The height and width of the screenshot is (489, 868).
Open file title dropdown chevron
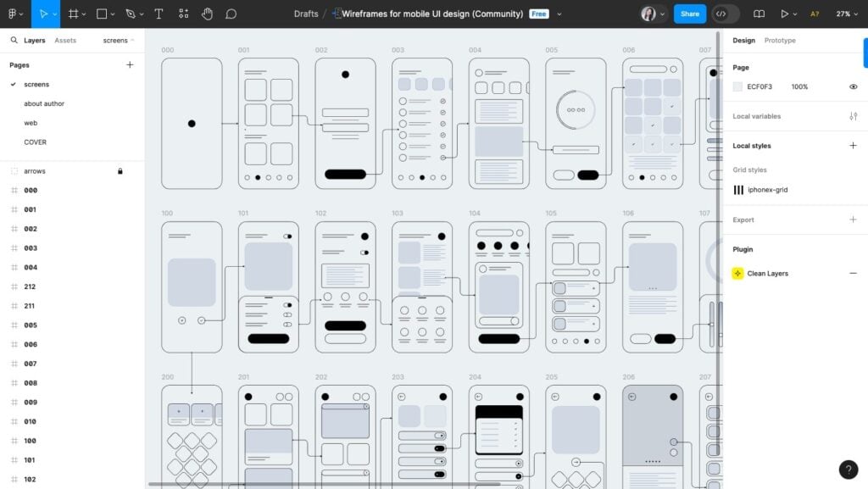pyautogui.click(x=559, y=14)
